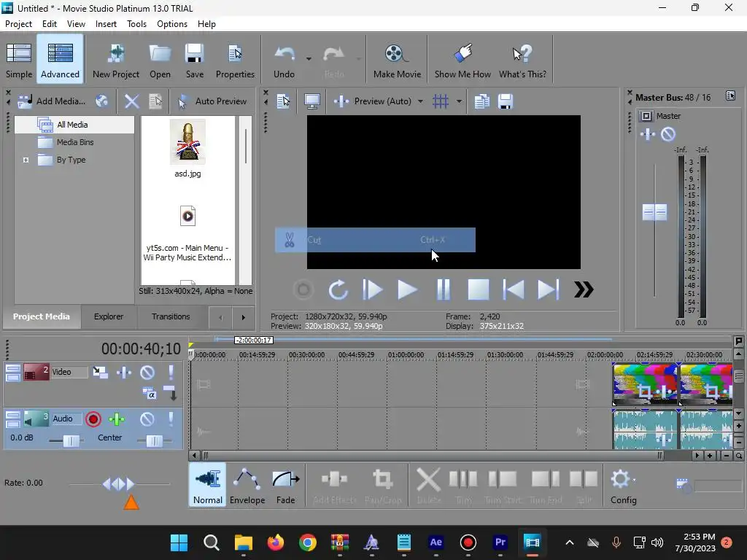Viewport: 747px width, 560px height.
Task: Select Envelope edit tool
Action: 247,486
